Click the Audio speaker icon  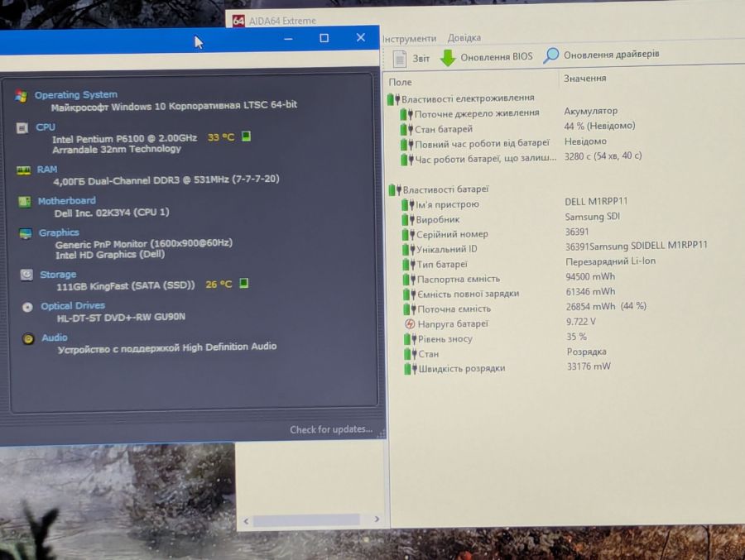28,338
